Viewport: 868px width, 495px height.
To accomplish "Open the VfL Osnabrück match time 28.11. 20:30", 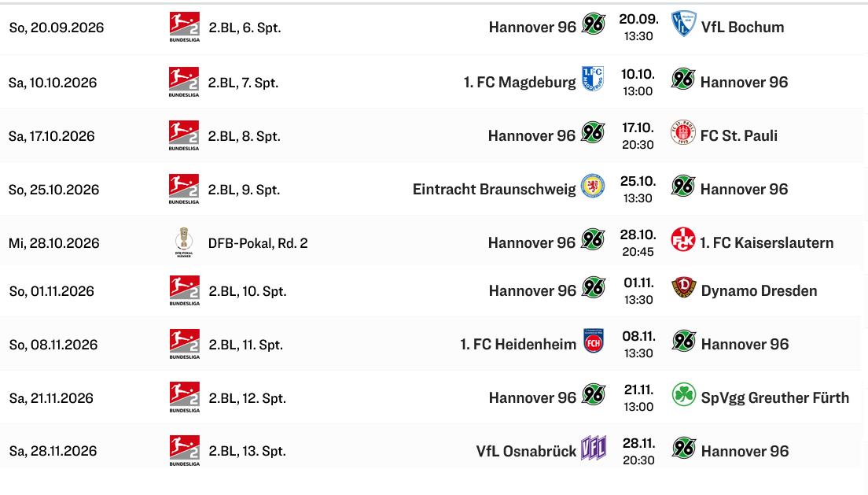I will 638,451.
